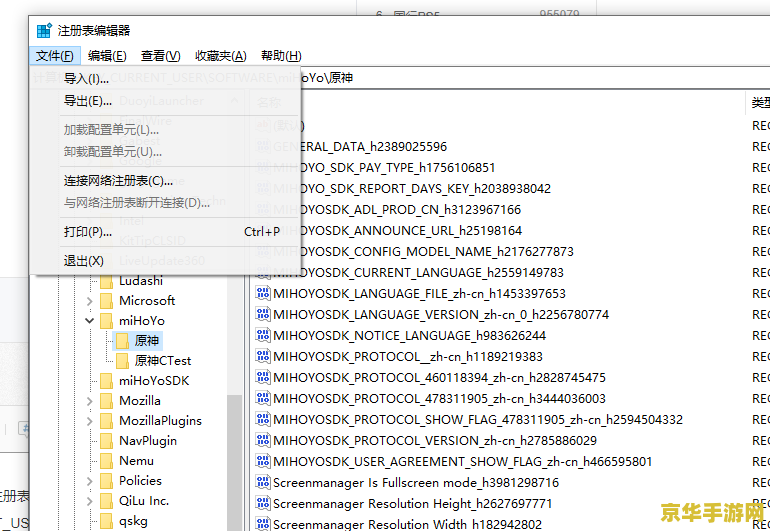Screen dimensions: 770x531
Task: Click the 原神CTest folder icon
Action: pyautogui.click(x=122, y=361)
